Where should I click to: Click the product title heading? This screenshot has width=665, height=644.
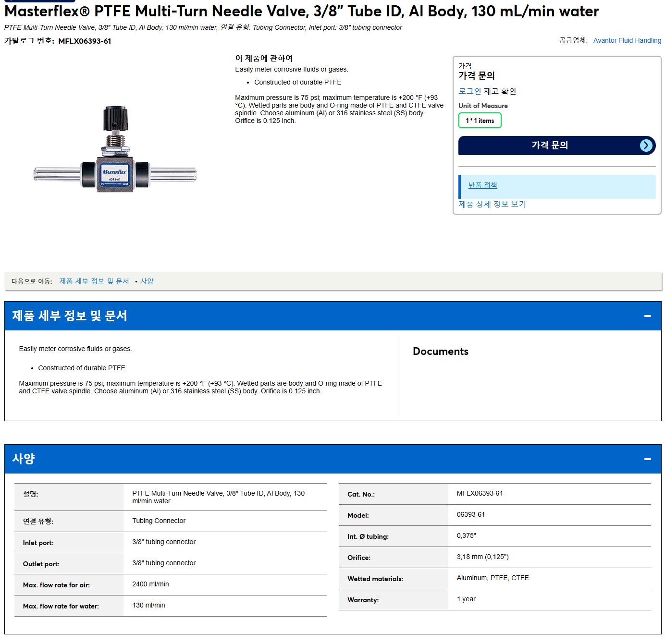[x=301, y=11]
